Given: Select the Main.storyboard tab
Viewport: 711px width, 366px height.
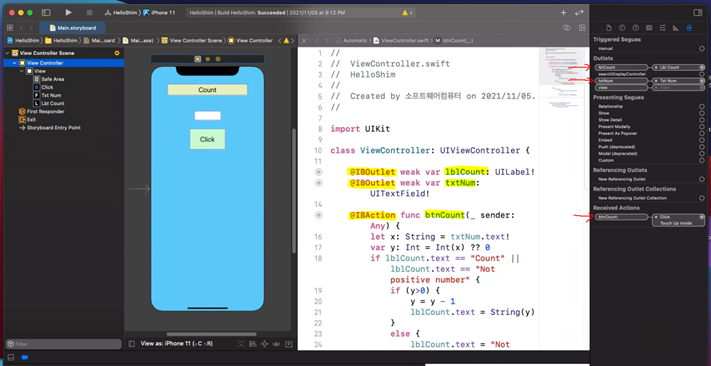Looking at the screenshot, I should point(73,28).
